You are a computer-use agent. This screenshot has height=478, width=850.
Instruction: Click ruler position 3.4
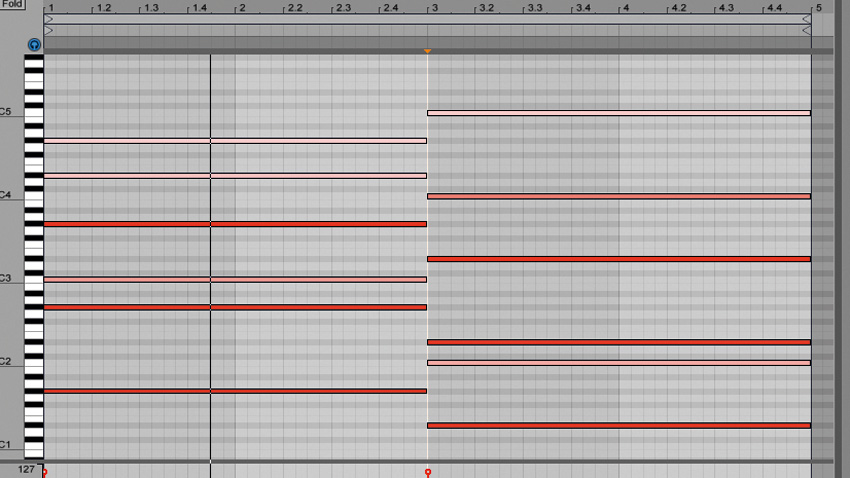[x=583, y=8]
